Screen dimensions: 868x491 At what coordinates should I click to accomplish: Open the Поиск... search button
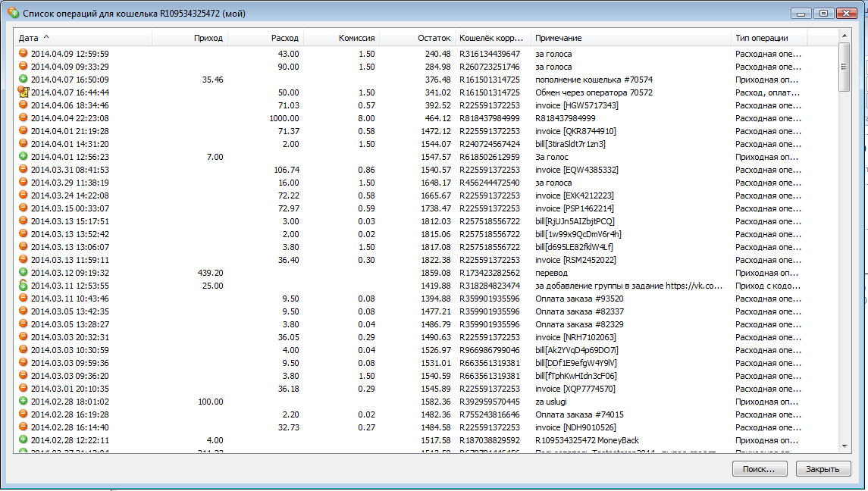point(760,469)
